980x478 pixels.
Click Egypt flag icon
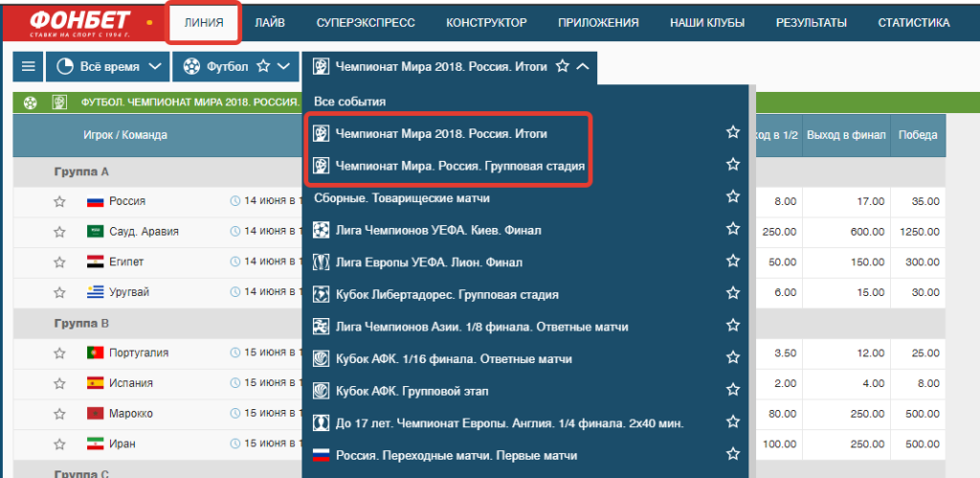point(95,262)
